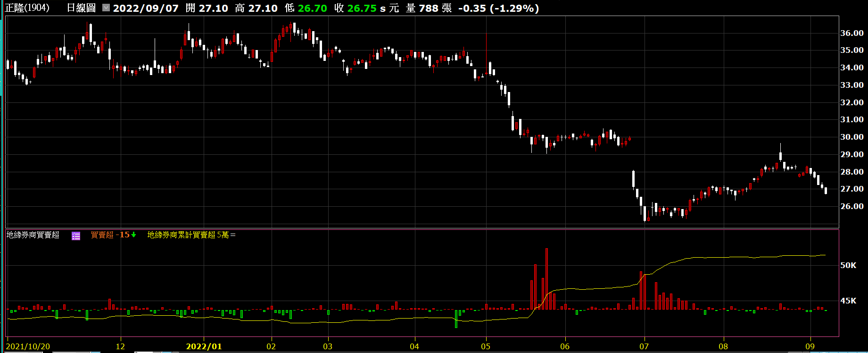Screen dimensions: 868x353
Task: Click the 2021/10/20 start date marker
Action: click(x=28, y=346)
